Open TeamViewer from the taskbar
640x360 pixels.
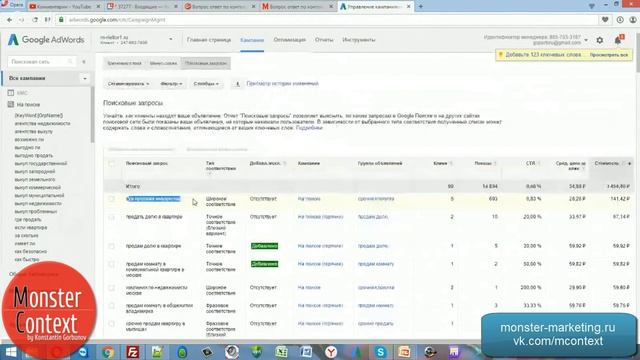[83, 352]
